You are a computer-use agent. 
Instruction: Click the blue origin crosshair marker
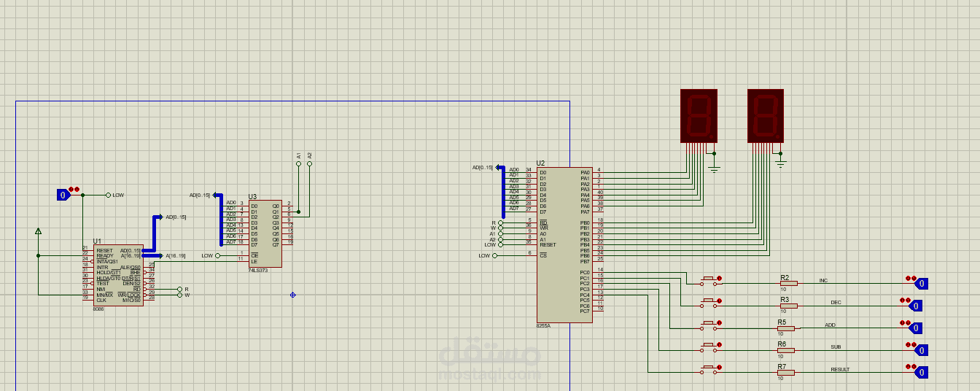click(292, 295)
